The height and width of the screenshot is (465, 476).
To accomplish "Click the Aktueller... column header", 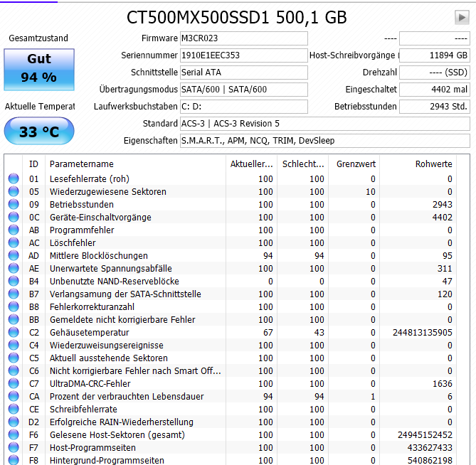I will tap(252, 164).
